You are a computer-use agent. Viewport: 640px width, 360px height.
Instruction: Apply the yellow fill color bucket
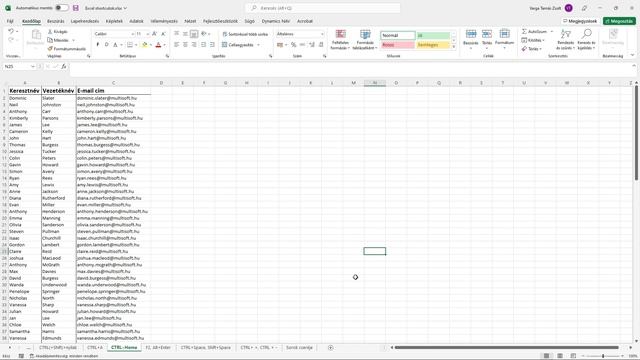pos(144,44)
